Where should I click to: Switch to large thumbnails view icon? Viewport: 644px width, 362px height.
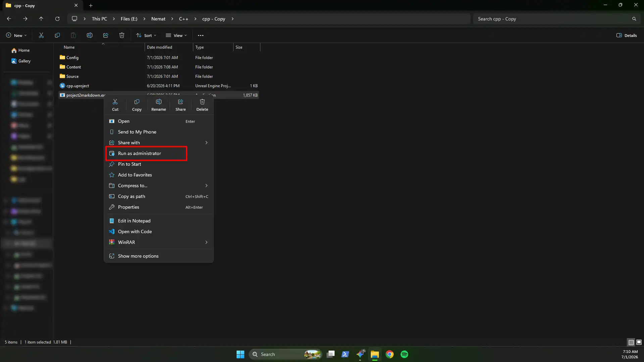click(x=639, y=342)
